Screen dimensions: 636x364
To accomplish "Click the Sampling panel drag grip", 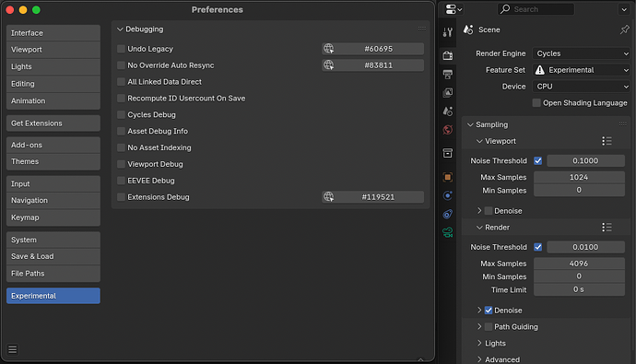I will coord(622,124).
